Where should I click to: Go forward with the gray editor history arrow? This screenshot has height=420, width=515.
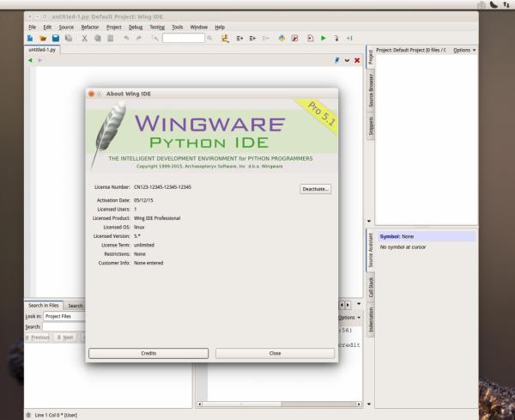pyautogui.click(x=39, y=60)
